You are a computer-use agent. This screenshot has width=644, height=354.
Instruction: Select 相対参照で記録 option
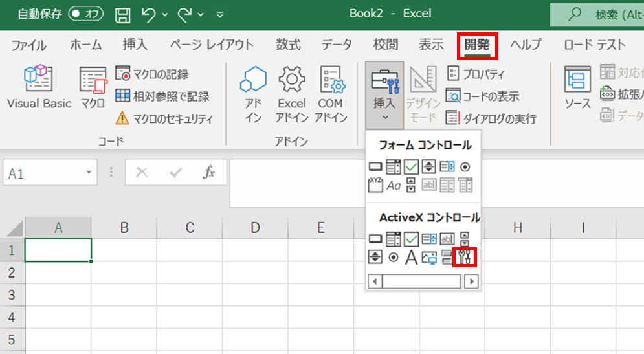click(162, 96)
